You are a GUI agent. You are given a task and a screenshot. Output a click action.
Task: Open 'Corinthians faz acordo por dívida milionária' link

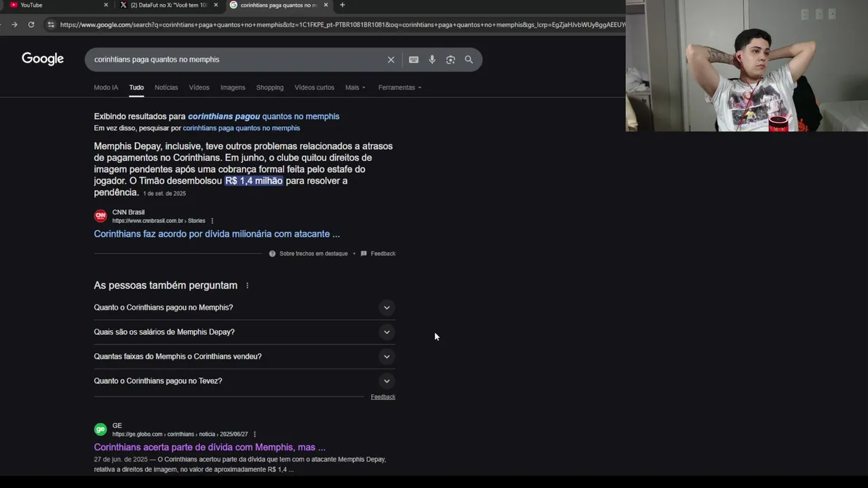click(x=217, y=234)
